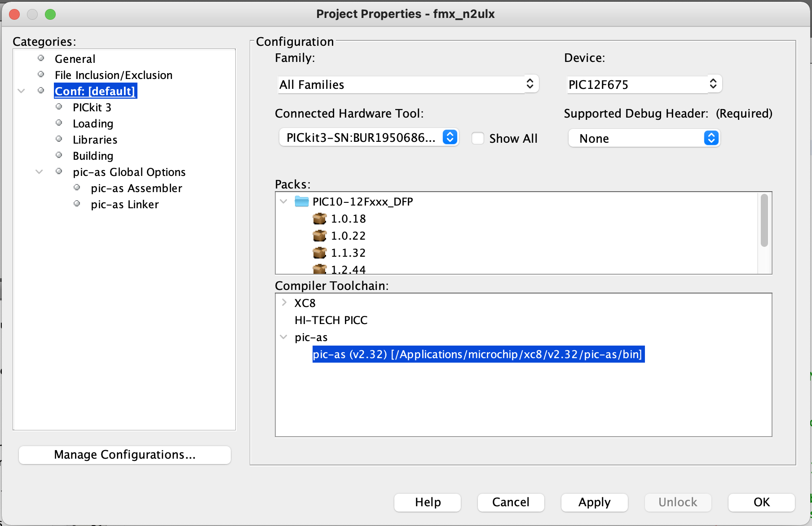Click the bullet icon beside PICkit 3
812x526 pixels.
[x=59, y=107]
